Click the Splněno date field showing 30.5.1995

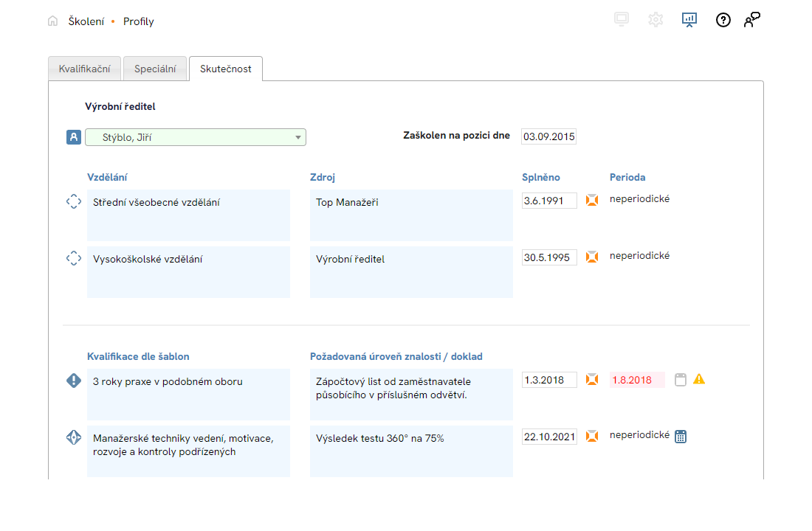[x=549, y=257]
